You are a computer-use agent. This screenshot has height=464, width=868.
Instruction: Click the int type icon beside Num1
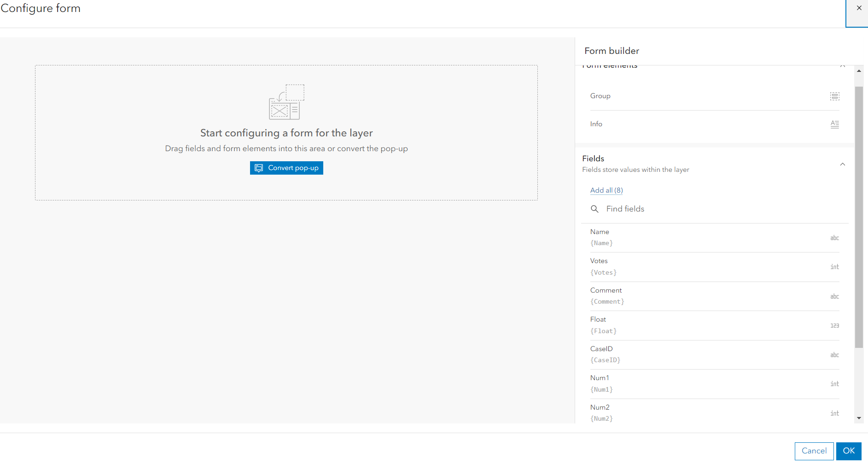(x=834, y=384)
